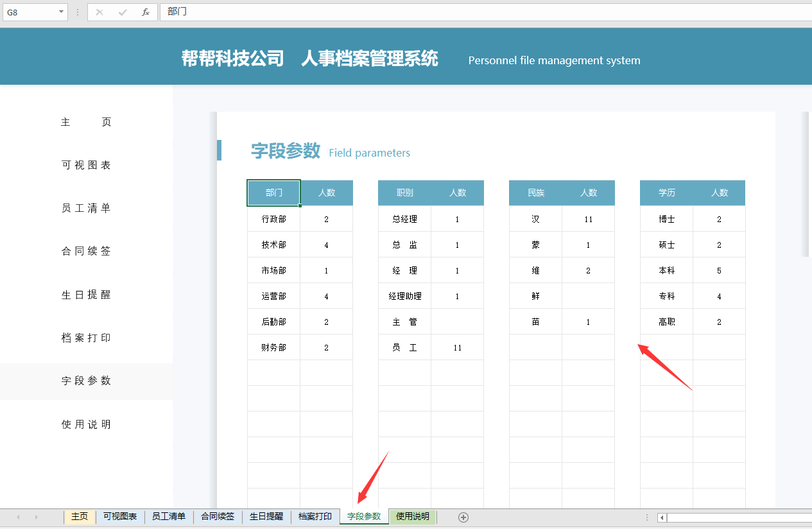Go to 主页 in the sidebar
This screenshot has height=529, width=812.
(x=86, y=122)
